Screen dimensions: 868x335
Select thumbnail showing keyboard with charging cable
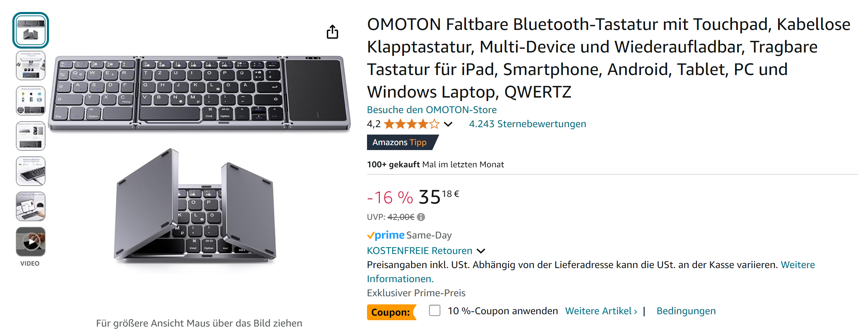[x=31, y=171]
